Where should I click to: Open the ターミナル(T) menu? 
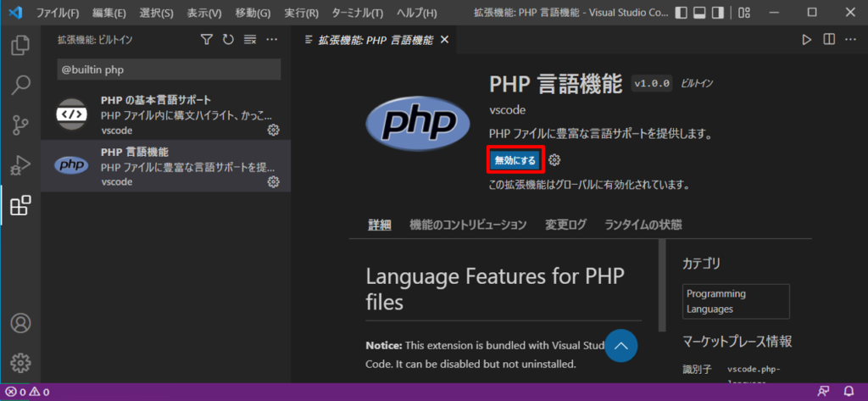pos(357,12)
